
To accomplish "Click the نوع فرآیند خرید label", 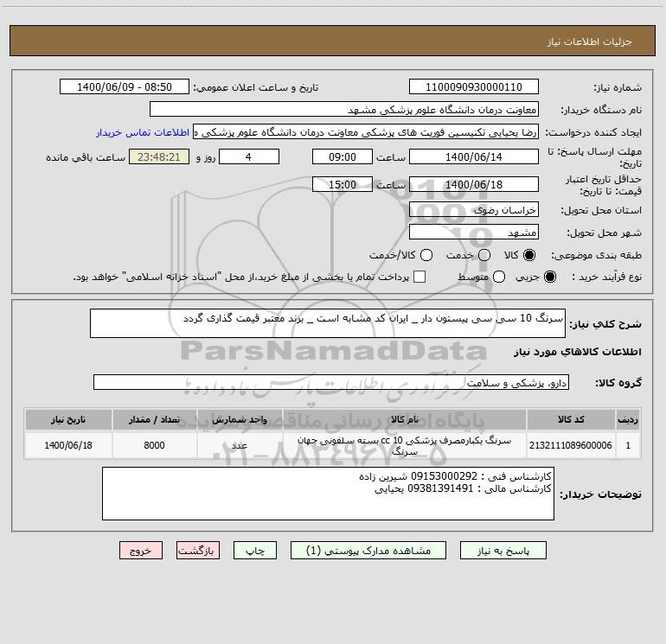I will (606, 277).
